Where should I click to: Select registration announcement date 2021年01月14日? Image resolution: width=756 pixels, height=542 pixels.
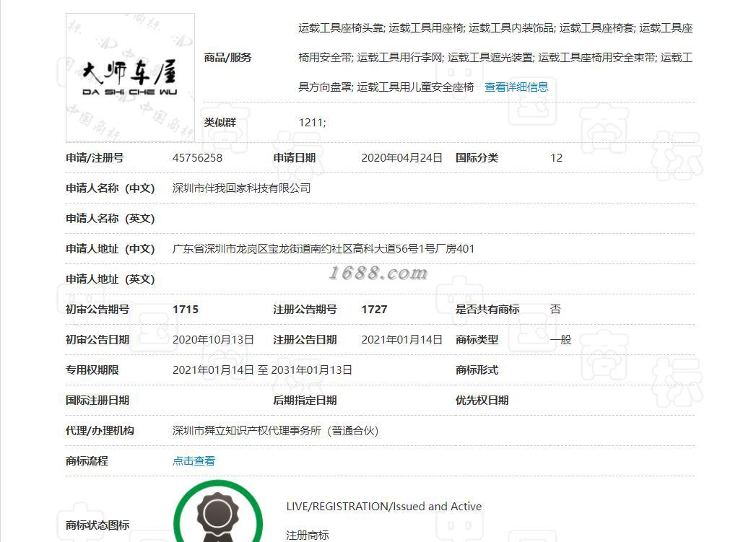pos(401,340)
